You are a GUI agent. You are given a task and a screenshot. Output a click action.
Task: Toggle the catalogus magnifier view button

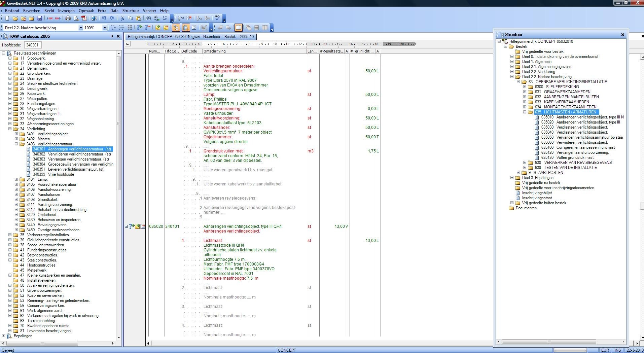tap(186, 28)
